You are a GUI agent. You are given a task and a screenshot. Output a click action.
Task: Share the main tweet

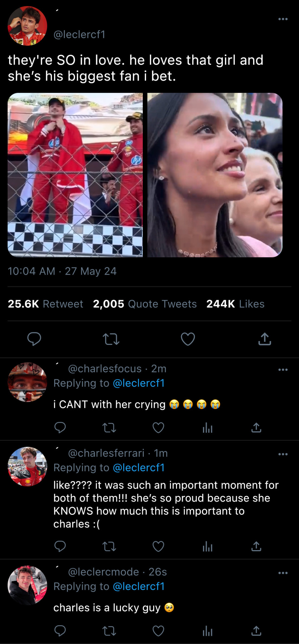click(264, 339)
